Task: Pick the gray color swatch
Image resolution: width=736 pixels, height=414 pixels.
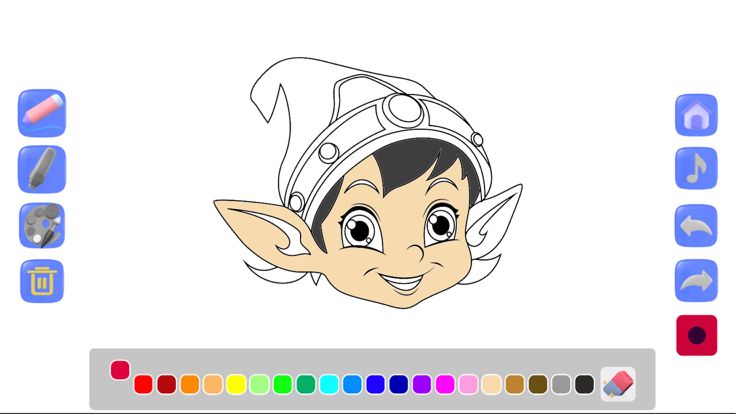Action: click(x=561, y=384)
